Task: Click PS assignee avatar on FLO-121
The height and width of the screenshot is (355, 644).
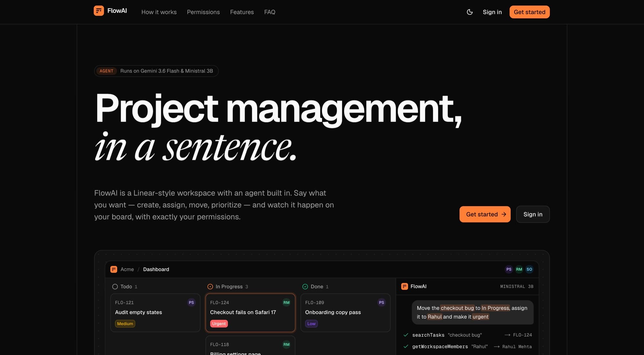Action: coord(191,303)
